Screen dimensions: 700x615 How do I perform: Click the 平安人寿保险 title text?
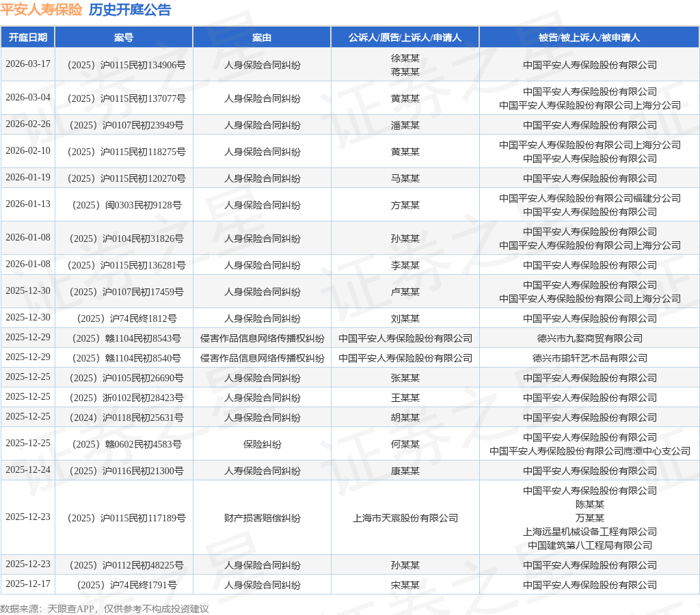pos(41,10)
